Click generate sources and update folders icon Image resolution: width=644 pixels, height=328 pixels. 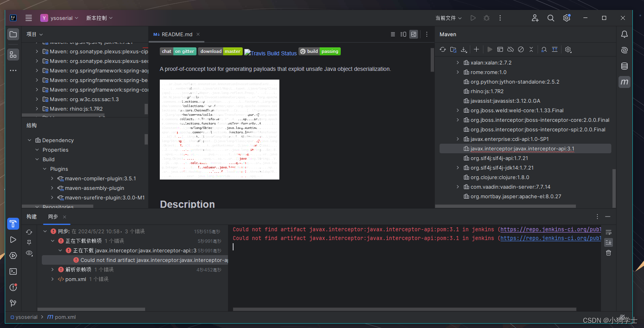pyautogui.click(x=453, y=49)
